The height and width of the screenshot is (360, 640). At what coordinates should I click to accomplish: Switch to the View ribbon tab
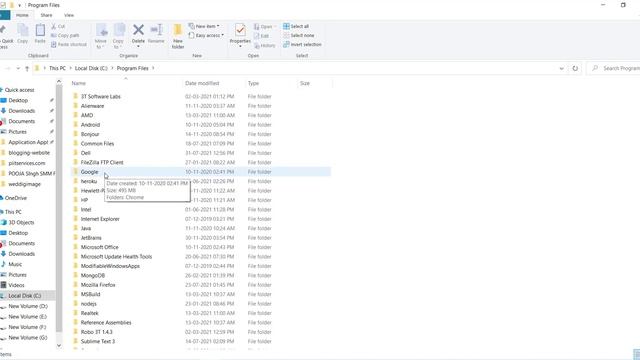pyautogui.click(x=69, y=15)
